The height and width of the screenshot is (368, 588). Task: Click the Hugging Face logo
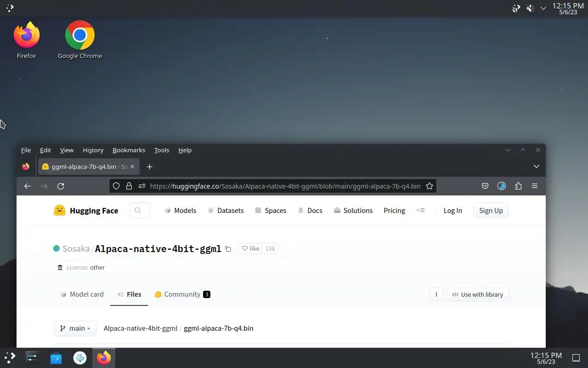[x=86, y=211]
